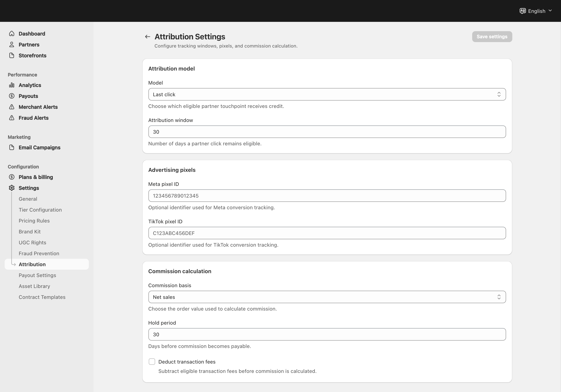
Task: Click the Email Campaigns file icon
Action: 11,147
